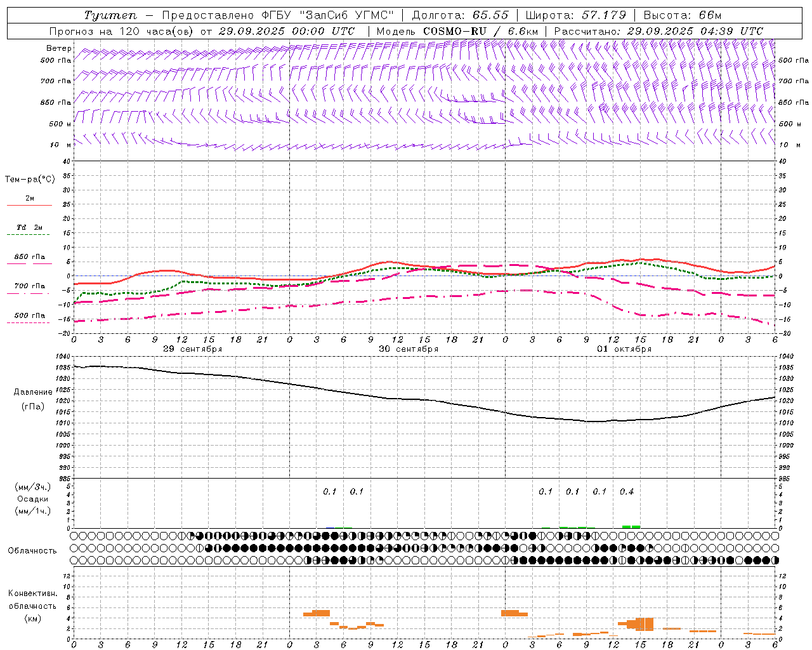Click the "Ветер" wind panel label
The height and width of the screenshot is (650, 812).
point(58,48)
